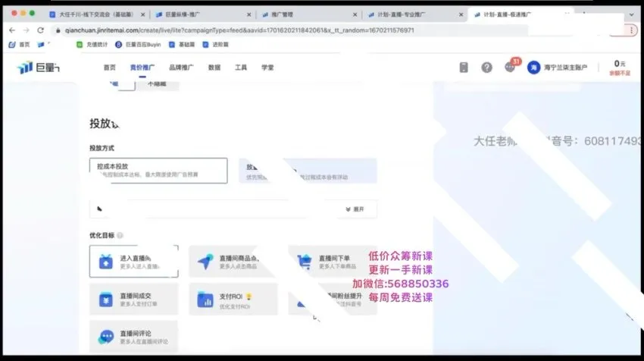Expand the section with 展开 chevron
This screenshot has width=644, height=361.
pos(354,209)
